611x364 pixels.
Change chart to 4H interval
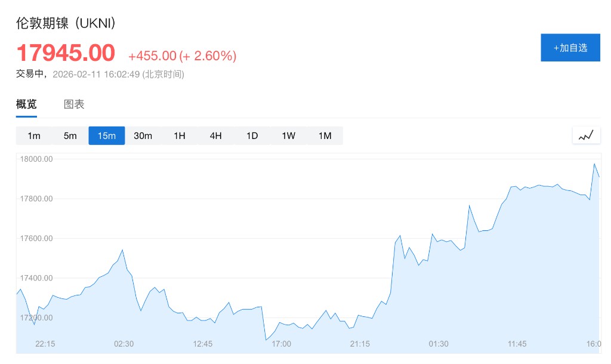(x=216, y=135)
